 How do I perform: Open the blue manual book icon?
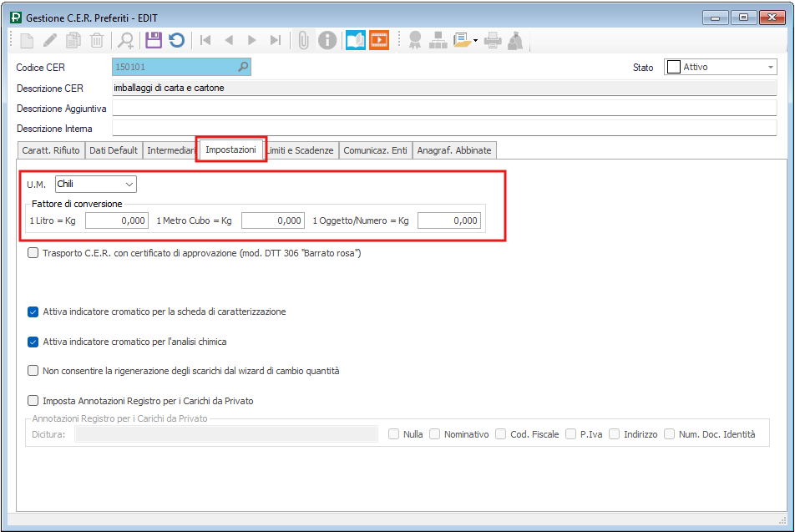pos(356,39)
